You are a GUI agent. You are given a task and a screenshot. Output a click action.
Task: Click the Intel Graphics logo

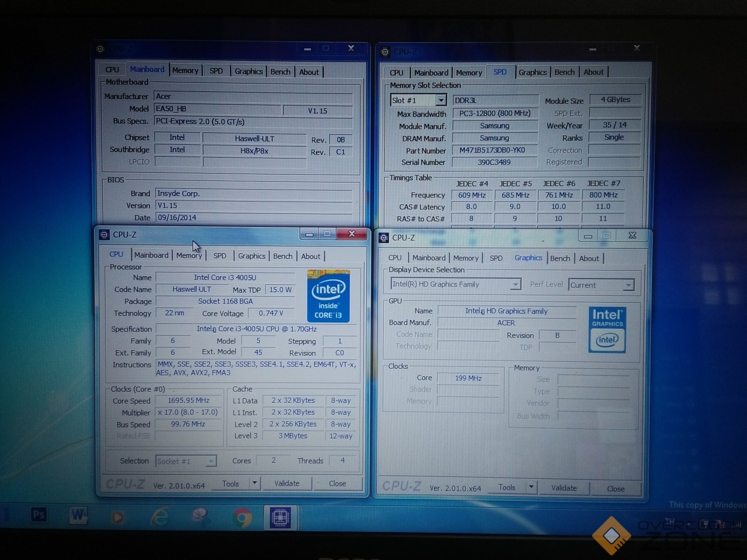(x=607, y=329)
